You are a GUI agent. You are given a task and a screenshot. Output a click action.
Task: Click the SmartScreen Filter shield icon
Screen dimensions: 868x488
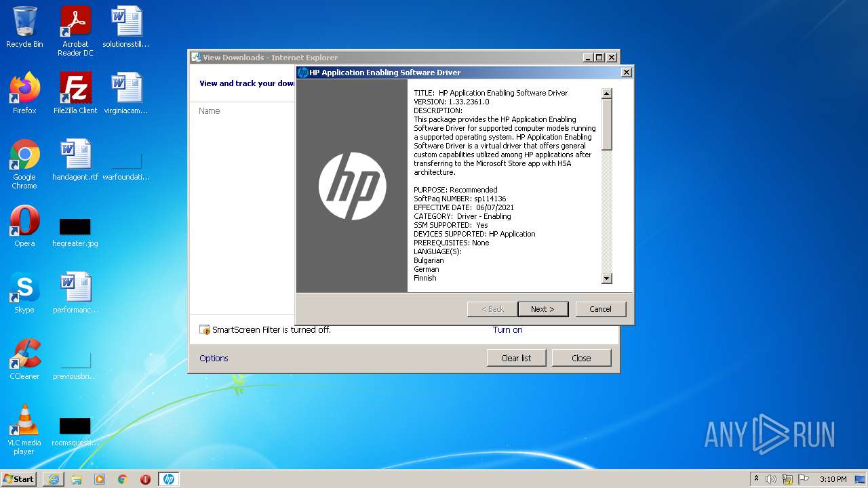click(205, 330)
